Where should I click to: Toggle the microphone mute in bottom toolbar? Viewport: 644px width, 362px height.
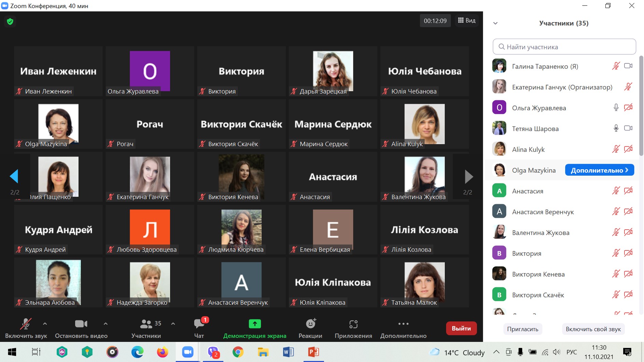pyautogui.click(x=26, y=324)
